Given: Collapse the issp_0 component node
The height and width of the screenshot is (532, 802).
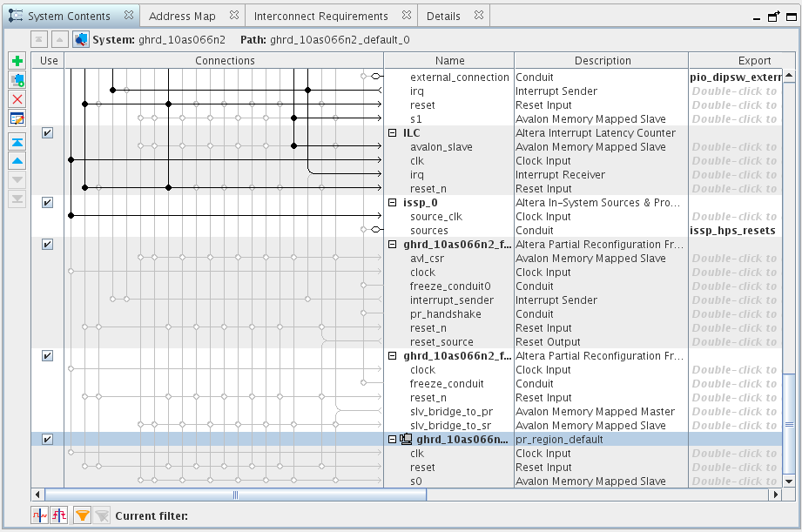Looking at the screenshot, I should (x=392, y=203).
